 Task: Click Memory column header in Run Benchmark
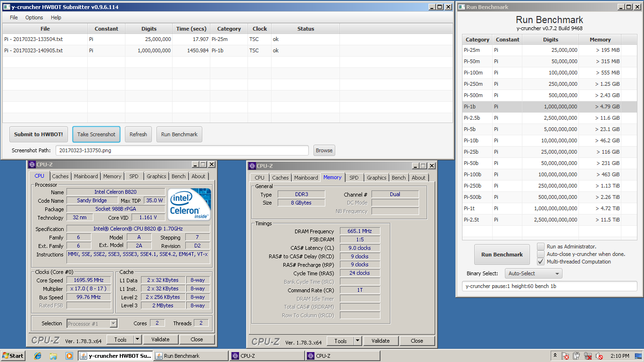coord(600,40)
